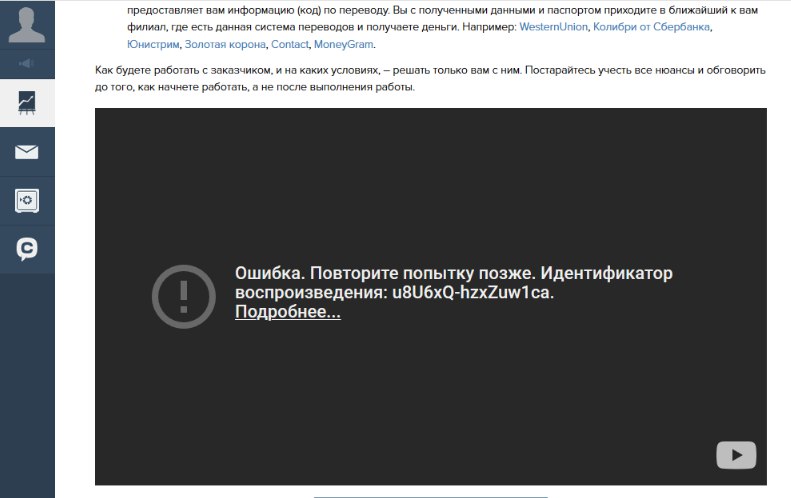This screenshot has width=791, height=498.
Task: Open the safe deal vault icon
Action: [27, 201]
